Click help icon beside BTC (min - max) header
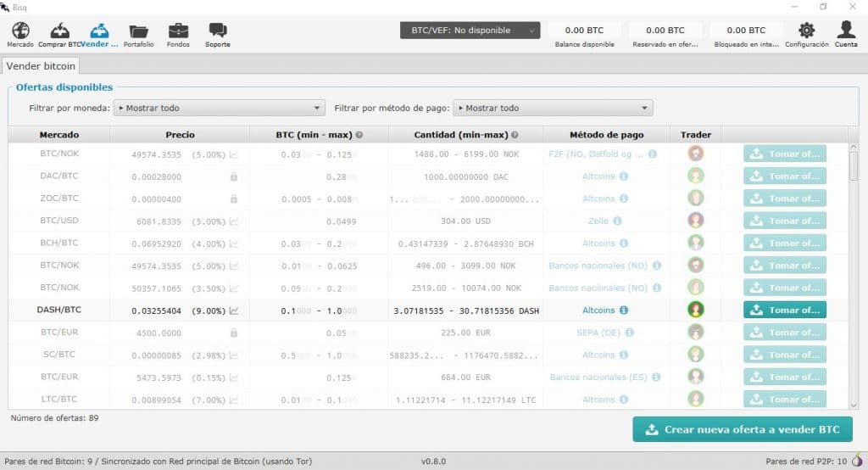This screenshot has width=868, height=470. (x=359, y=135)
